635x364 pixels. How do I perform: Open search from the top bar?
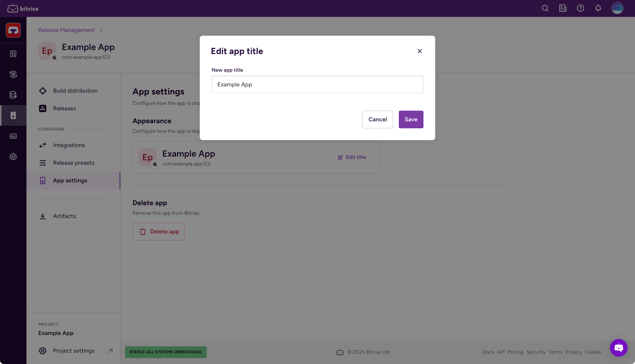pyautogui.click(x=545, y=8)
